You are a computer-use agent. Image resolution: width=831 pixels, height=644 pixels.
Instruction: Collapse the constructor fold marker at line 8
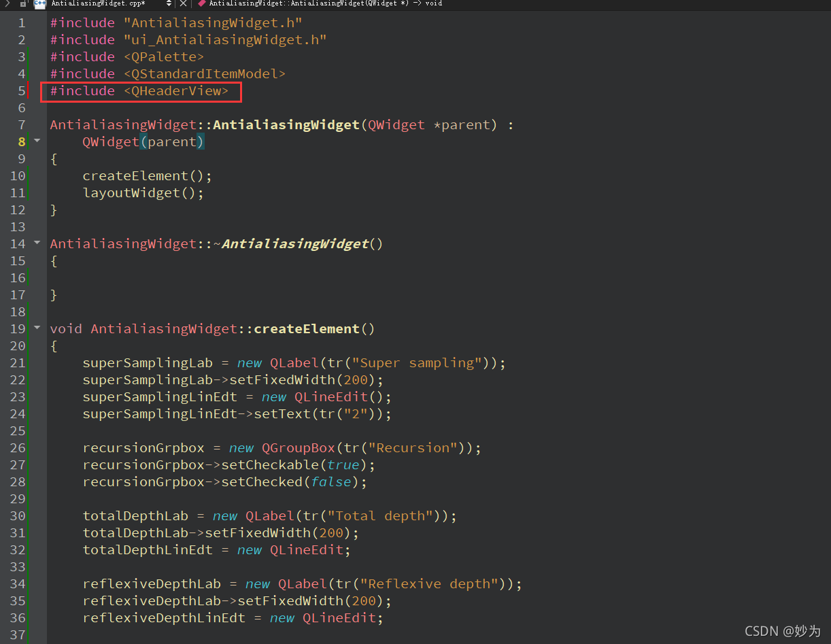coord(37,141)
